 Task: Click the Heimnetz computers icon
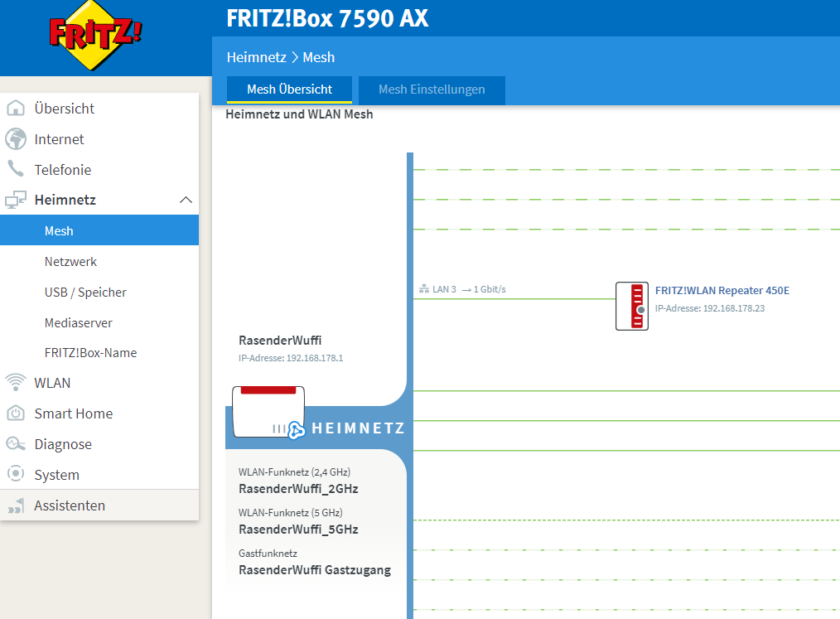point(16,200)
